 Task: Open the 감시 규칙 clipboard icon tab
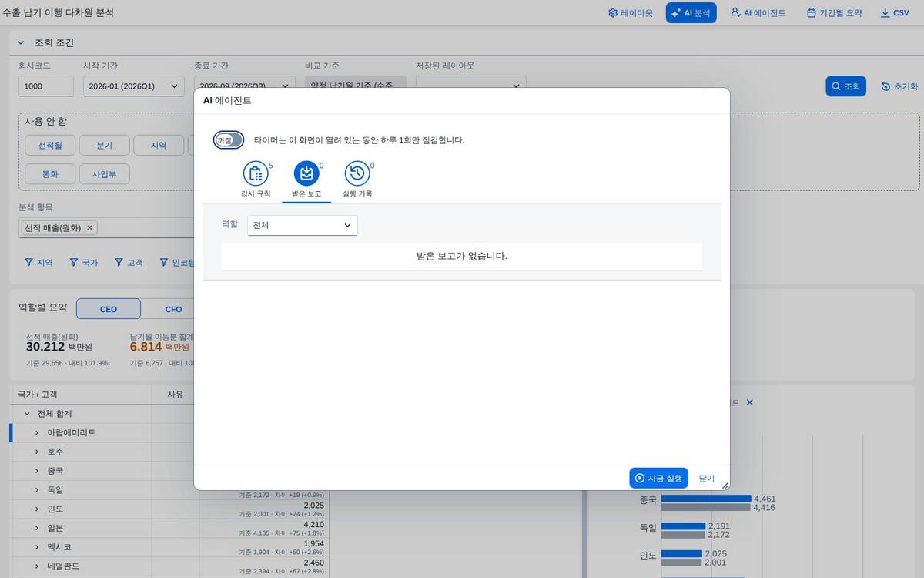(x=256, y=174)
